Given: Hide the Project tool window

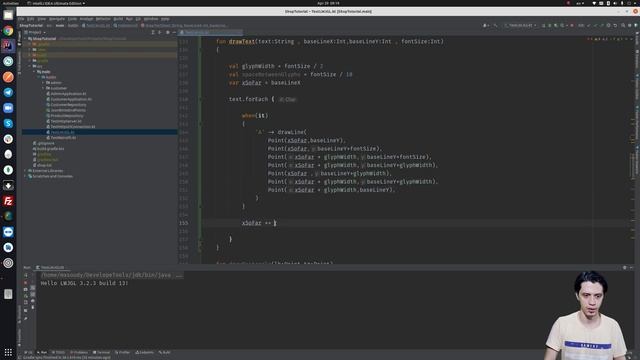Looking at the screenshot, I should pos(174,32).
